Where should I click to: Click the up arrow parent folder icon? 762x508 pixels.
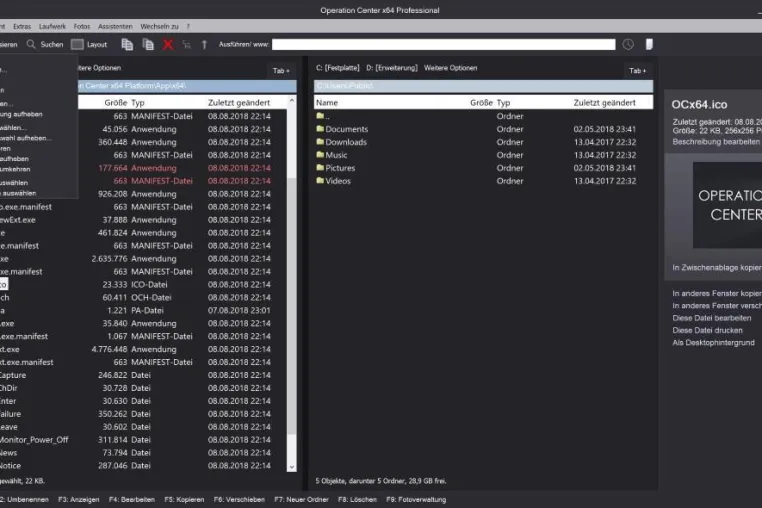(204, 45)
